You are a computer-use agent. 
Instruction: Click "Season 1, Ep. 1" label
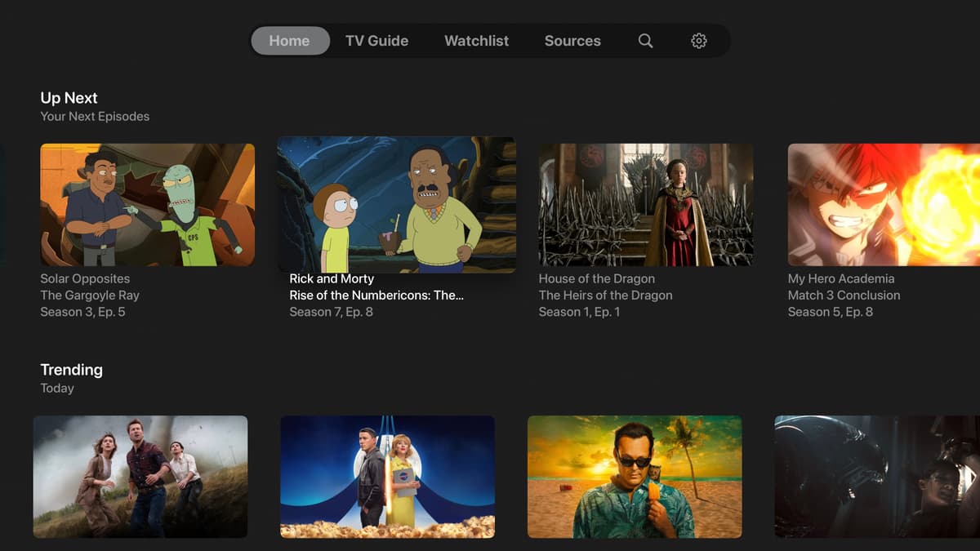(x=579, y=312)
